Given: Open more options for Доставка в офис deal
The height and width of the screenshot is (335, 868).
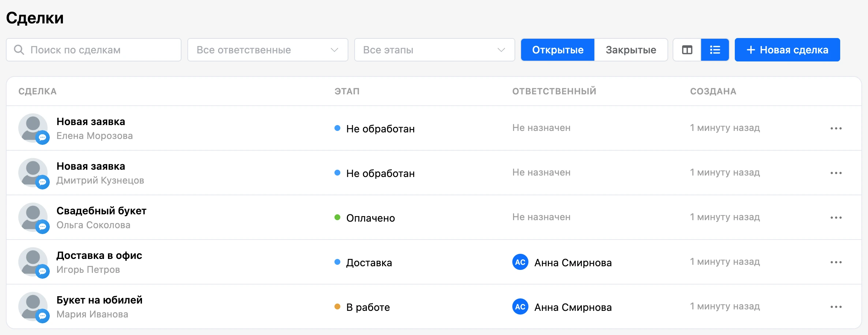Looking at the screenshot, I should (x=836, y=262).
